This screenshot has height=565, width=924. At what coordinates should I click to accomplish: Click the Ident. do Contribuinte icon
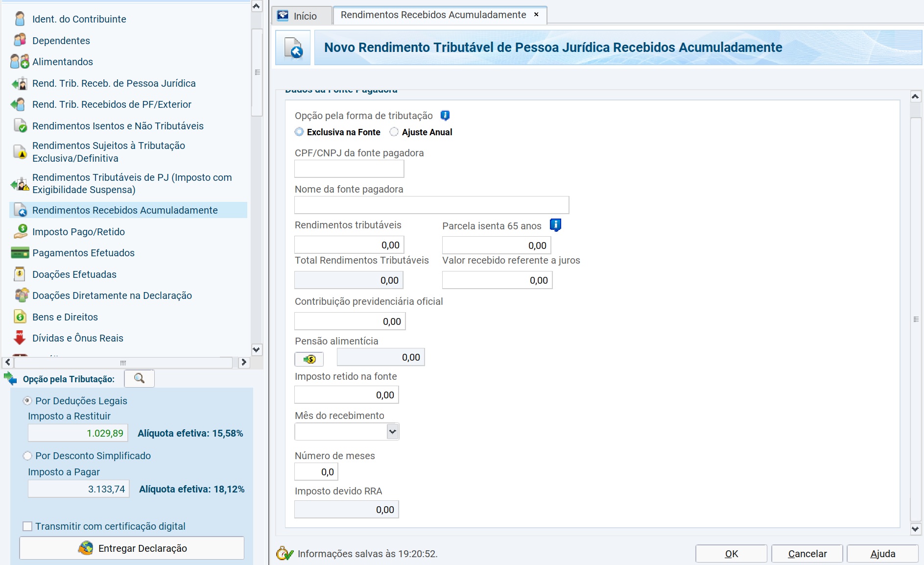tap(20, 19)
